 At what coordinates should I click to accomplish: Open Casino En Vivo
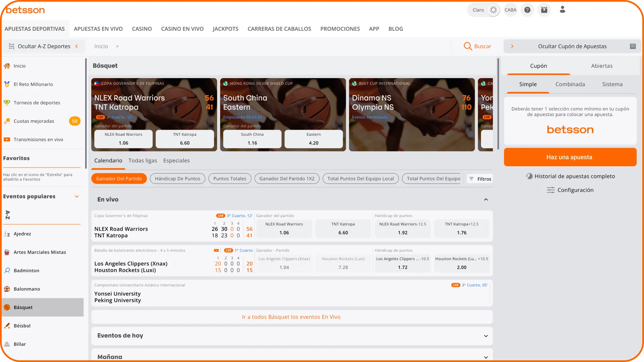(182, 29)
